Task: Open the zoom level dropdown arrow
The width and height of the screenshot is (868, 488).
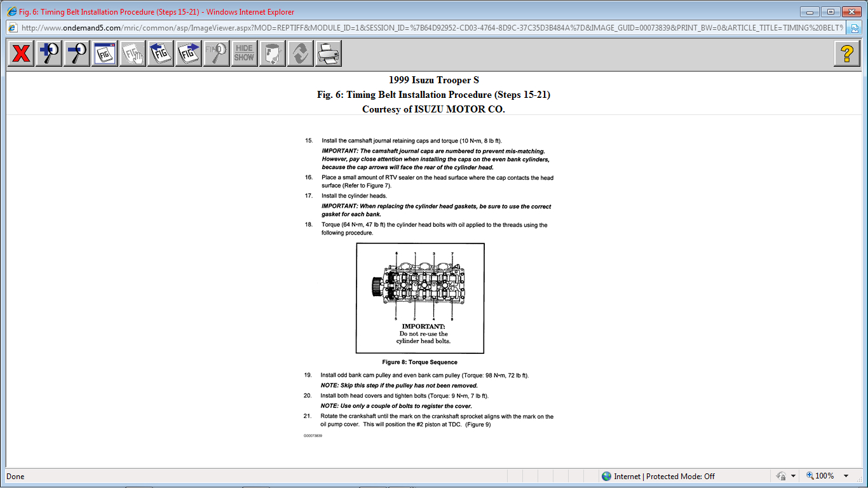Action: pos(846,476)
